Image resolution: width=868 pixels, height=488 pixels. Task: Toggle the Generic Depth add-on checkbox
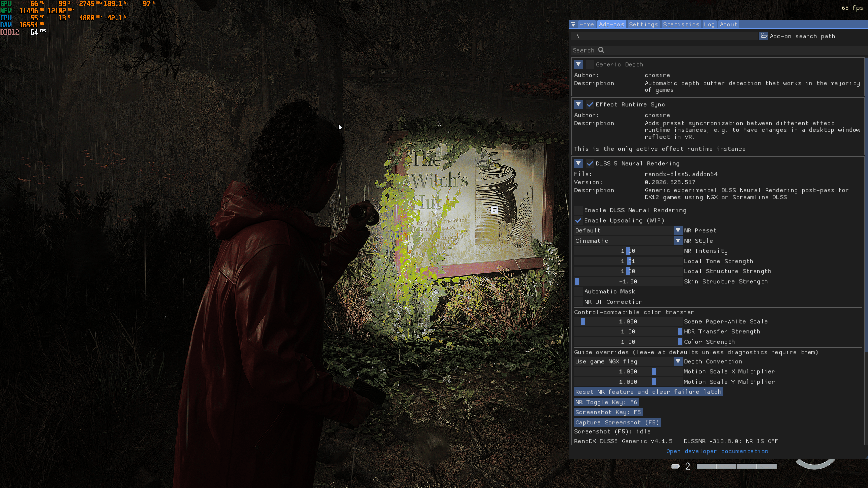590,64
